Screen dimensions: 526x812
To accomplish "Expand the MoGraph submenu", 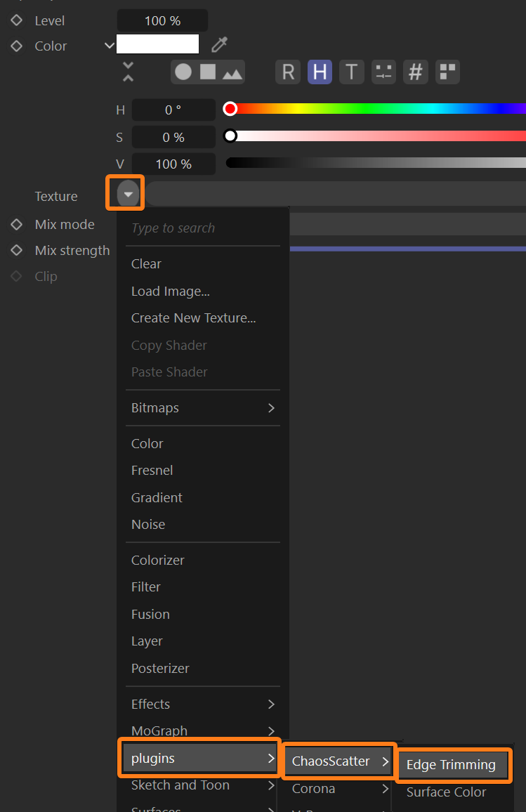I will 203,731.
